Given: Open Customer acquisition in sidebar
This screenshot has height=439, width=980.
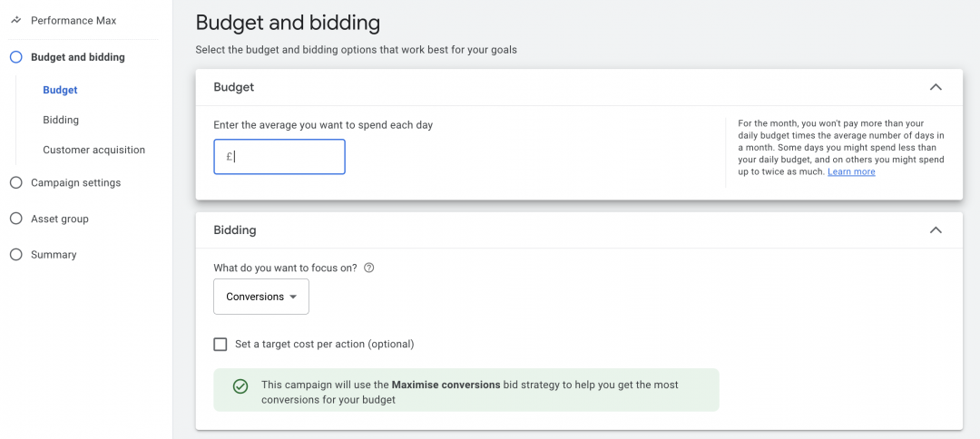Looking at the screenshot, I should coord(93,150).
